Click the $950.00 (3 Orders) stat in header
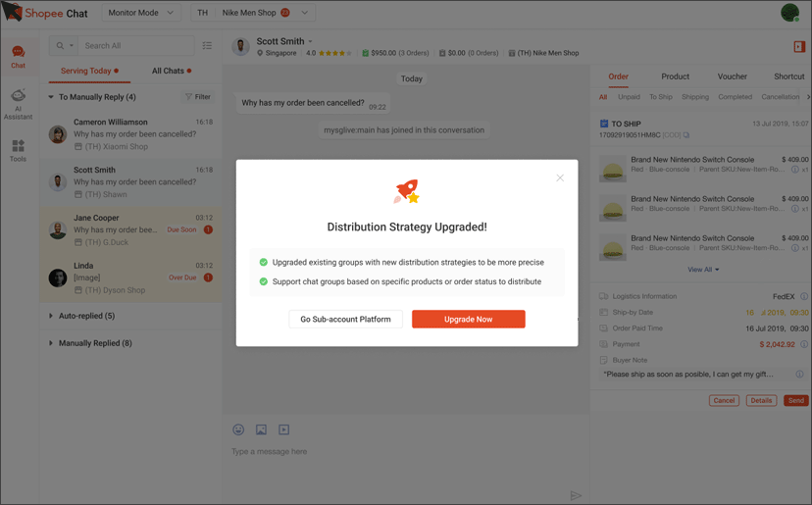The height and width of the screenshot is (505, 812). pyautogui.click(x=395, y=53)
